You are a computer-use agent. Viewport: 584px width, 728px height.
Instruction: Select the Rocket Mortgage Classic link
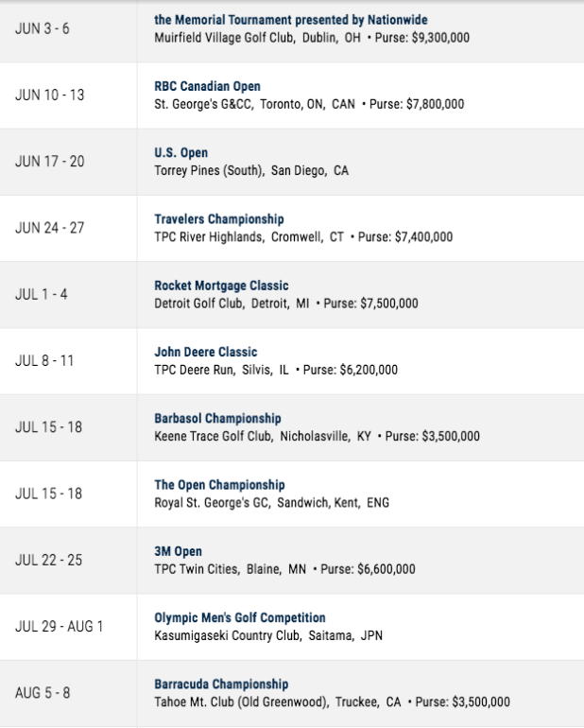221,286
